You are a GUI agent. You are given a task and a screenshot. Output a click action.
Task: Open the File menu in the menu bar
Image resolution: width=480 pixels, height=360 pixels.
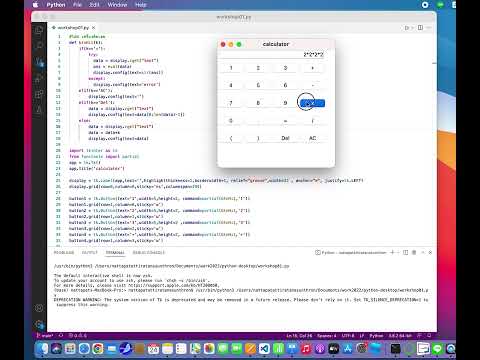pos(77,5)
